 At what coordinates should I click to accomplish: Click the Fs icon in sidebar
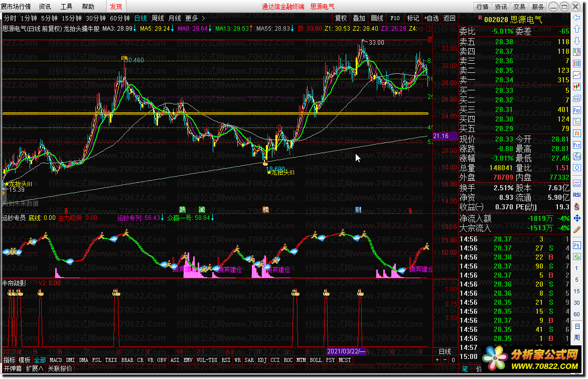[577, 245]
